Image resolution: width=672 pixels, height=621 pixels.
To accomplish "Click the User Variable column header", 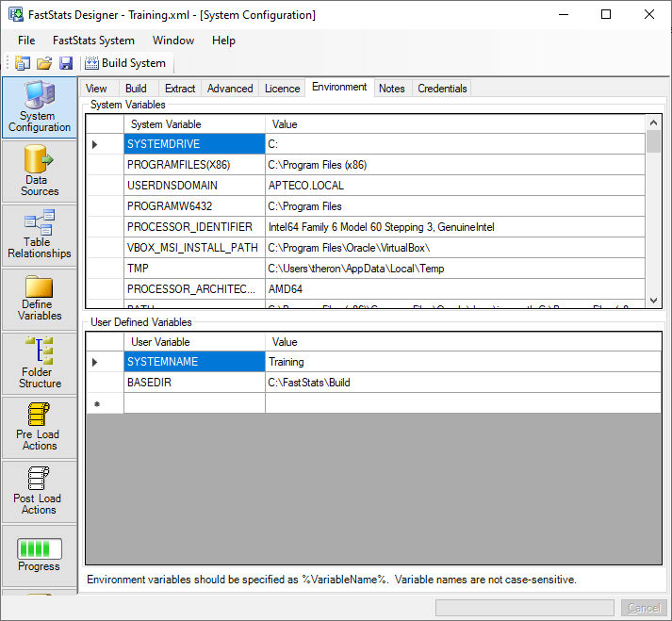I will pyautogui.click(x=194, y=342).
